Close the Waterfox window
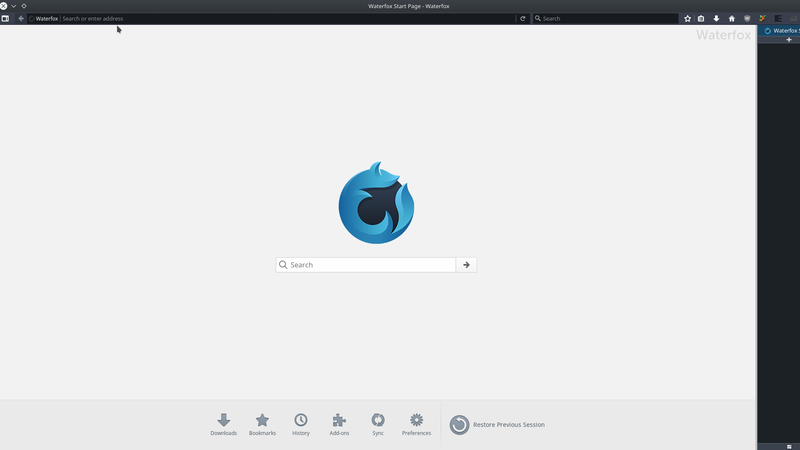This screenshot has height=450, width=800. coord(4,6)
